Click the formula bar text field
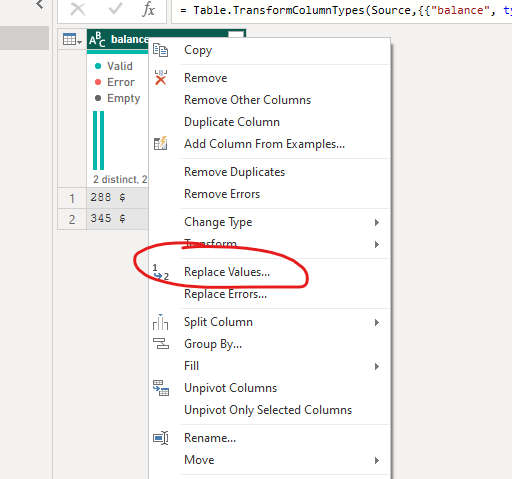Image resolution: width=512 pixels, height=479 pixels. coord(342,11)
